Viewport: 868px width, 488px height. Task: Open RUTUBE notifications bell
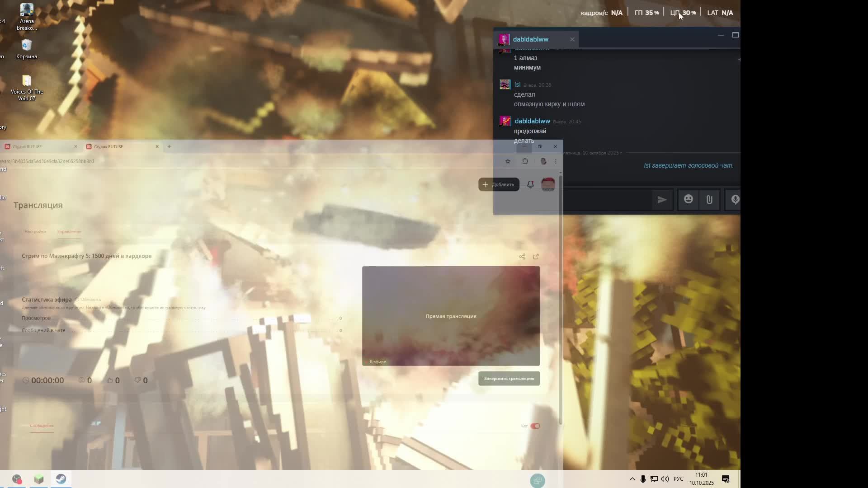530,184
